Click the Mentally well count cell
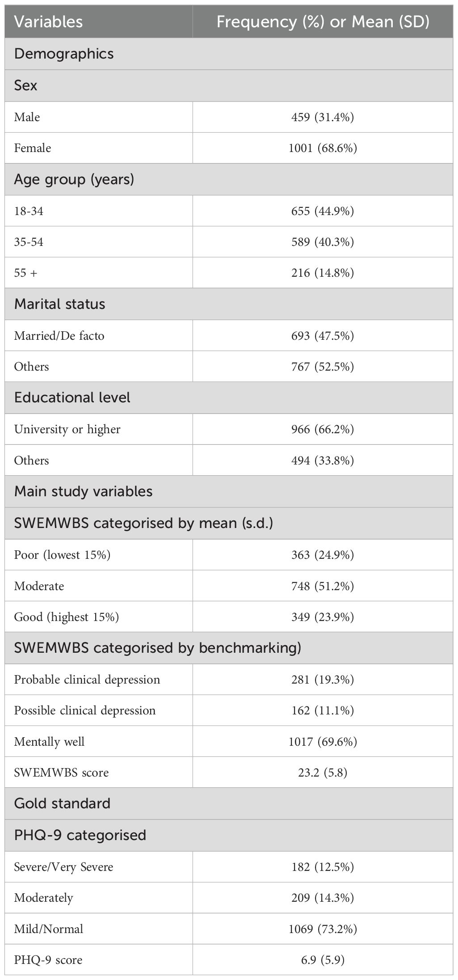 323,742
